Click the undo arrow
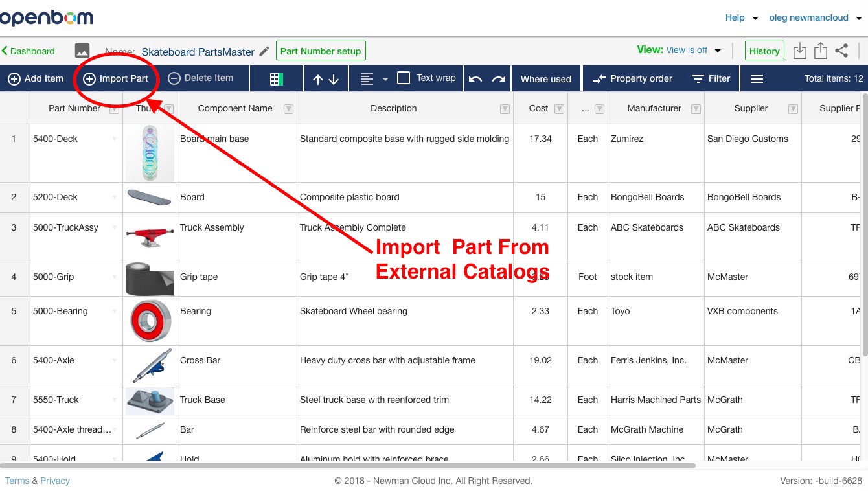 click(x=475, y=79)
